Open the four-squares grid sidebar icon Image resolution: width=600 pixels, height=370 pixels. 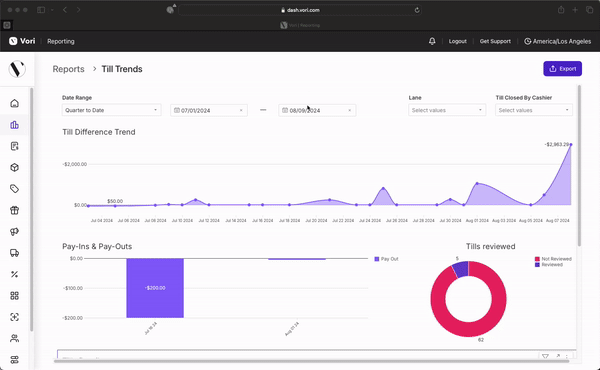point(15,296)
